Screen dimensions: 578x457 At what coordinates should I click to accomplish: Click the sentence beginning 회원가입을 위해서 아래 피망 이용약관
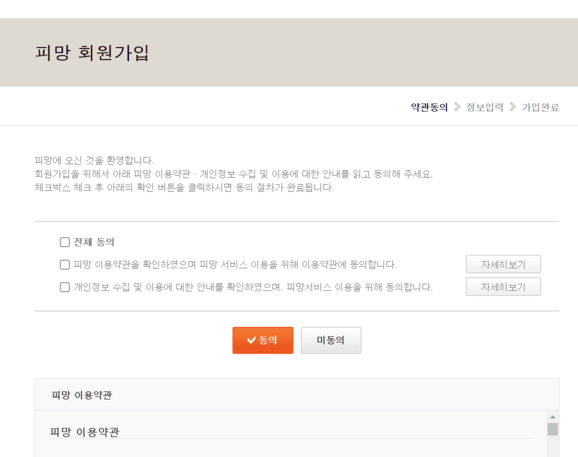click(233, 174)
